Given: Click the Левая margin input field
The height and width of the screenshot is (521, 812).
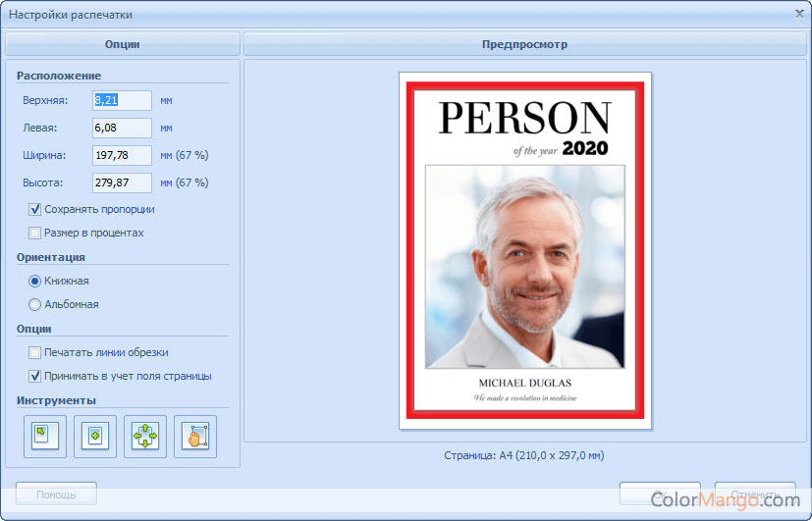Looking at the screenshot, I should coord(122,128).
